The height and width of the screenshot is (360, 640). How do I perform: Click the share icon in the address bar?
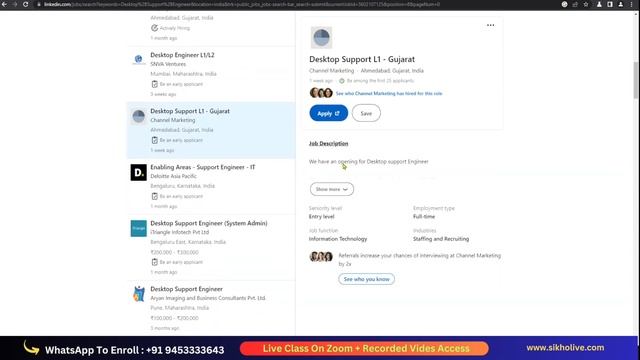[x=575, y=4]
